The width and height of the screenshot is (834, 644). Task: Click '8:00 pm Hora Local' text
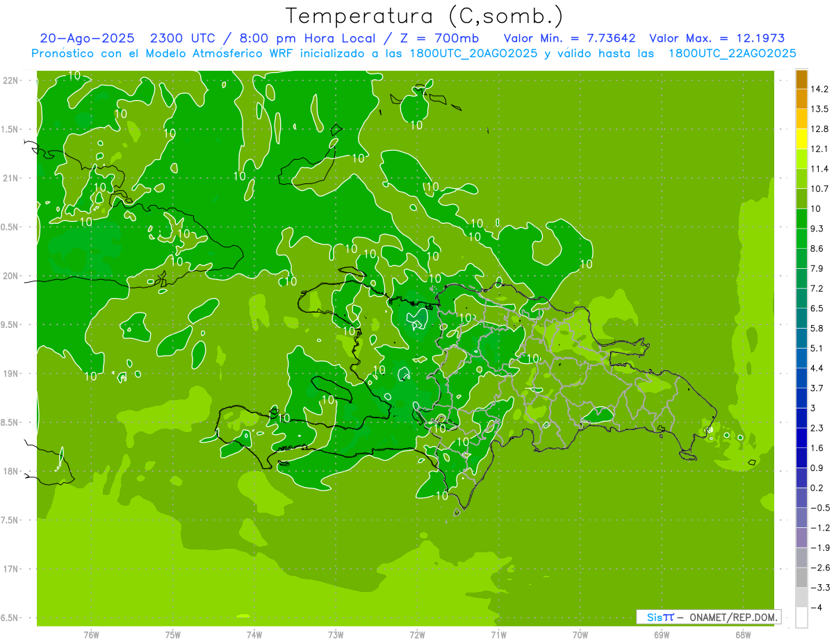[x=306, y=38]
